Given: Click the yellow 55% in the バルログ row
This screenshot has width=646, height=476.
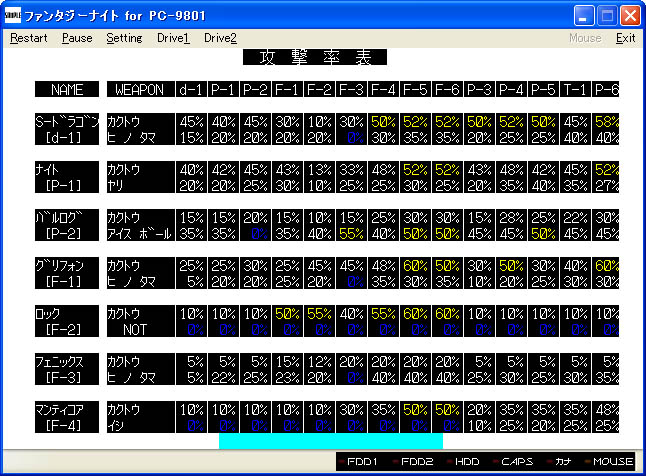Looking at the screenshot, I should pyautogui.click(x=352, y=234).
